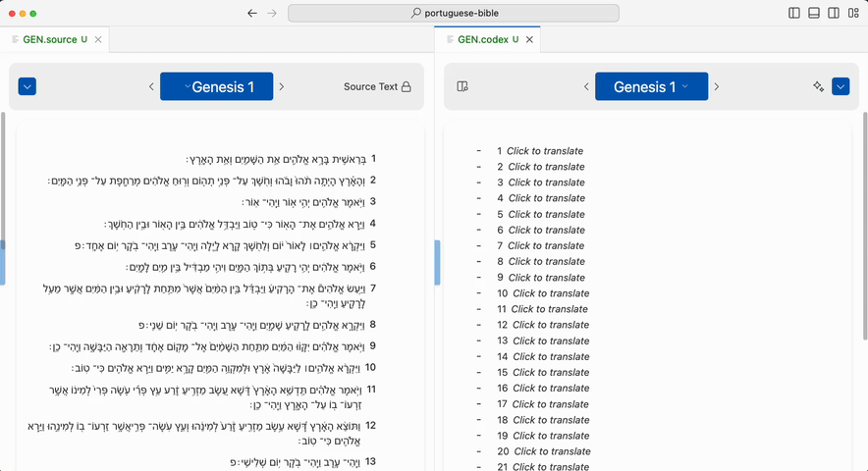Viewport: 868px width, 471px height.
Task: Click verse 17 Click to translate
Action: 550,404
